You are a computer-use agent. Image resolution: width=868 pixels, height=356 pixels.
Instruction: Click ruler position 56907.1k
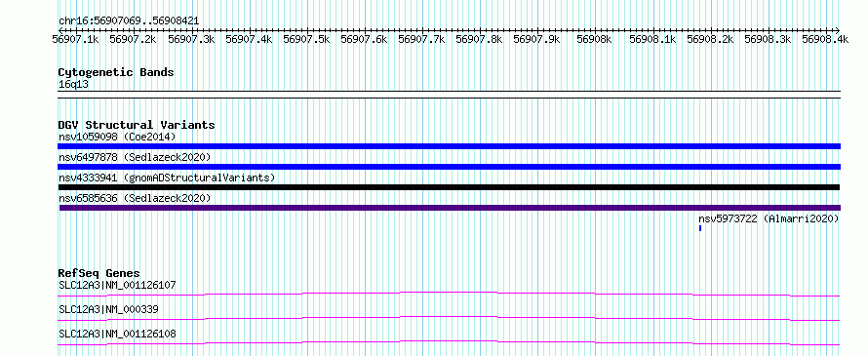(x=76, y=39)
